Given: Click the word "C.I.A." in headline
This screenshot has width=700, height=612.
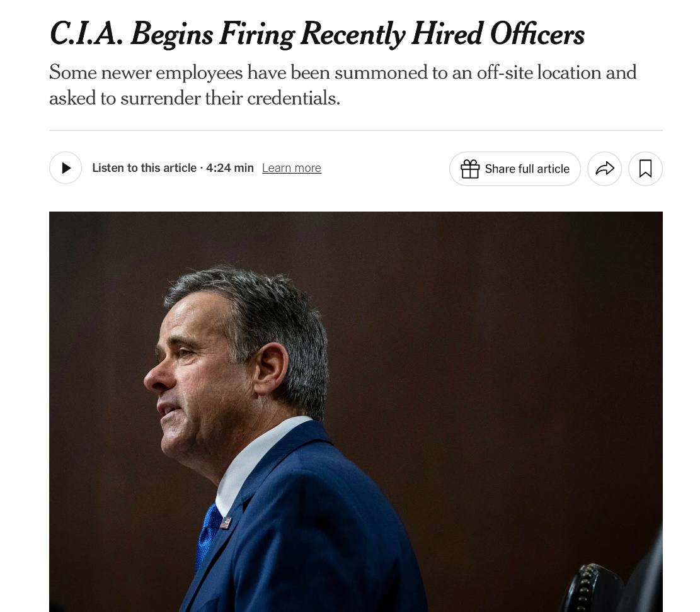Looking at the screenshot, I should pyautogui.click(x=86, y=34).
